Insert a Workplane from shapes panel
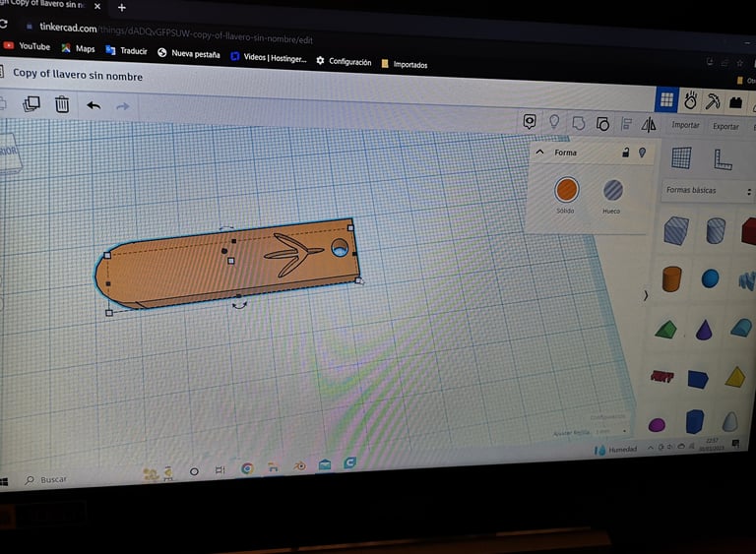 pyautogui.click(x=681, y=157)
